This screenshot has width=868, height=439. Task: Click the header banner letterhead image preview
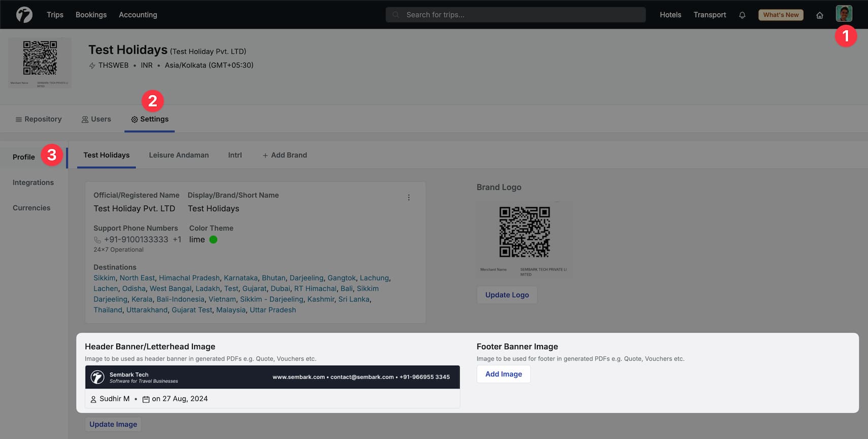[x=272, y=377]
